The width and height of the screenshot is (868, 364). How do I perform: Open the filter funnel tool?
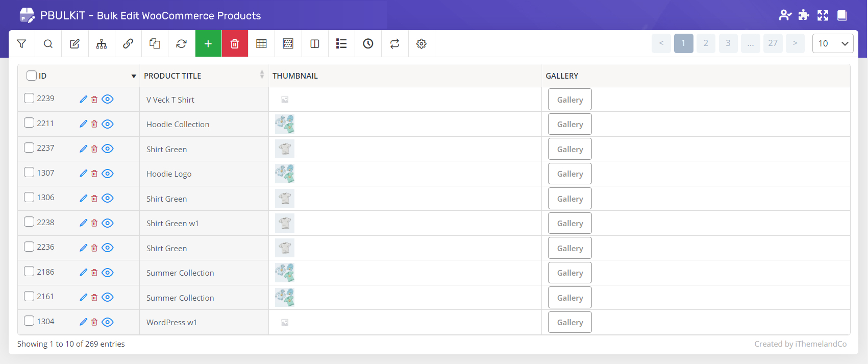pos(21,44)
